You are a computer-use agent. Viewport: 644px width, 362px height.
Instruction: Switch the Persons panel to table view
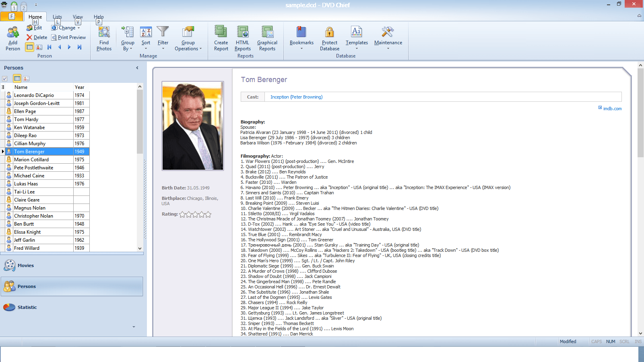tap(17, 78)
